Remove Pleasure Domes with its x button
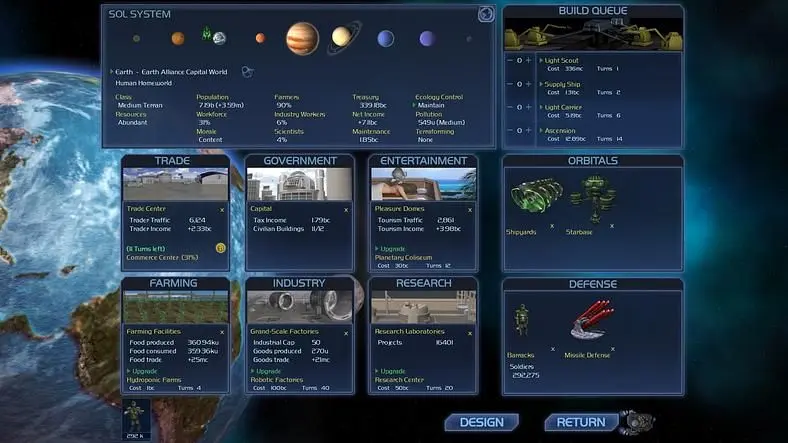788x443 pixels. coord(470,210)
